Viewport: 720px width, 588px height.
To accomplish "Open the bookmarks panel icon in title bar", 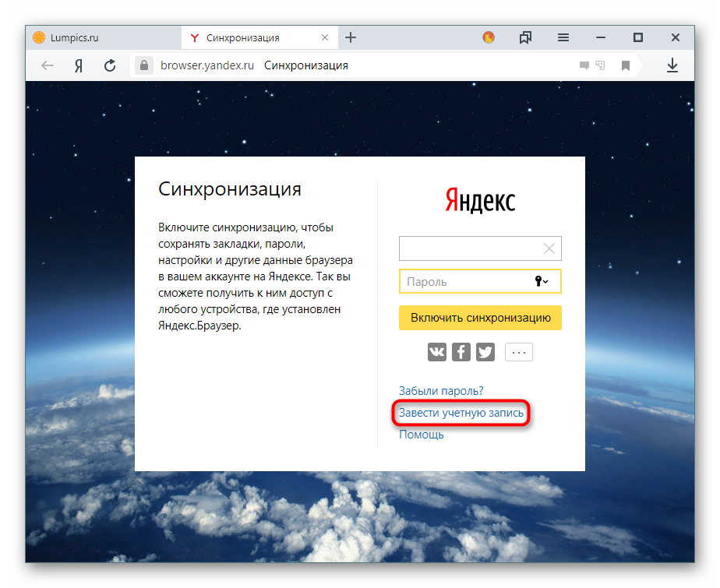I will pos(525,37).
